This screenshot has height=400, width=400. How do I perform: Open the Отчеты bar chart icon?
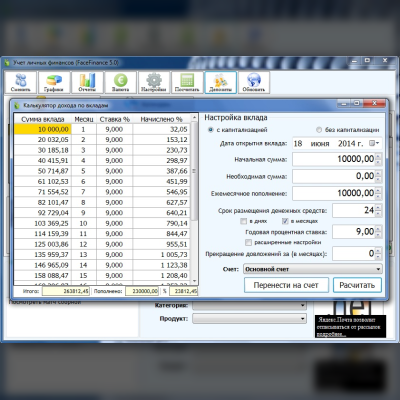pos(87,82)
